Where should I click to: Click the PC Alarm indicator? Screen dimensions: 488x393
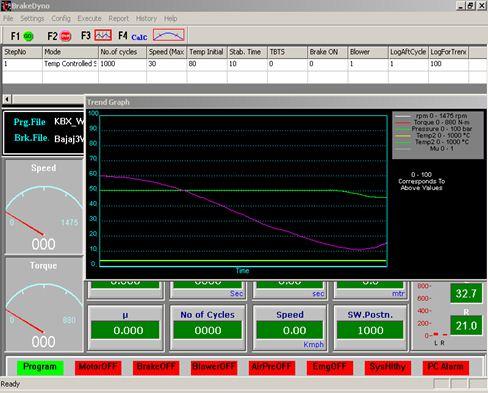pyautogui.click(x=446, y=367)
